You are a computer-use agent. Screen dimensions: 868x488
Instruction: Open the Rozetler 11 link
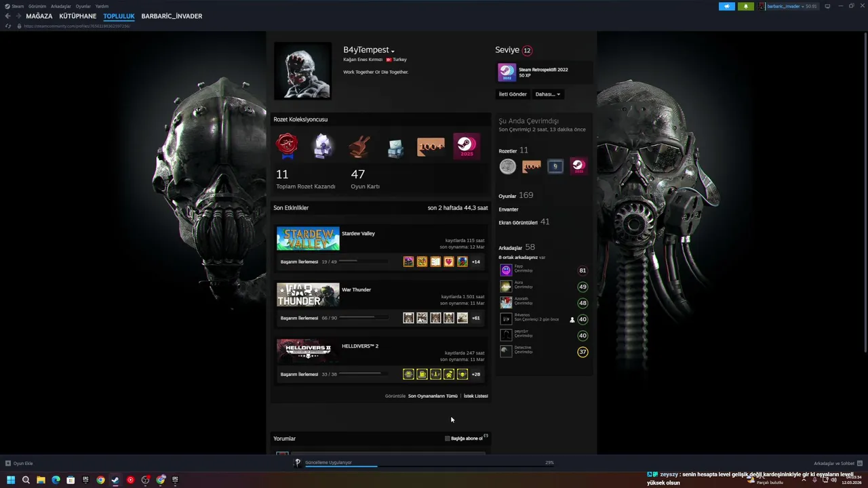[513, 150]
